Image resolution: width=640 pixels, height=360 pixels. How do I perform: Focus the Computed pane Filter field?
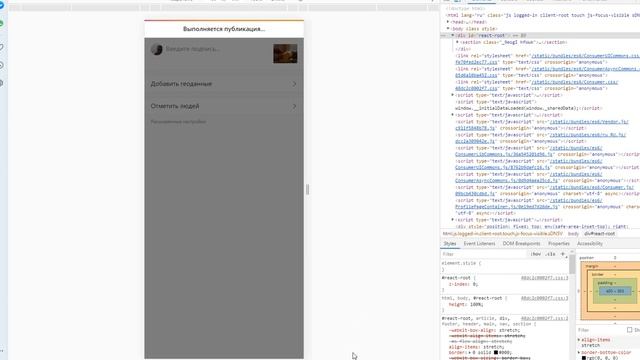pos(600,330)
